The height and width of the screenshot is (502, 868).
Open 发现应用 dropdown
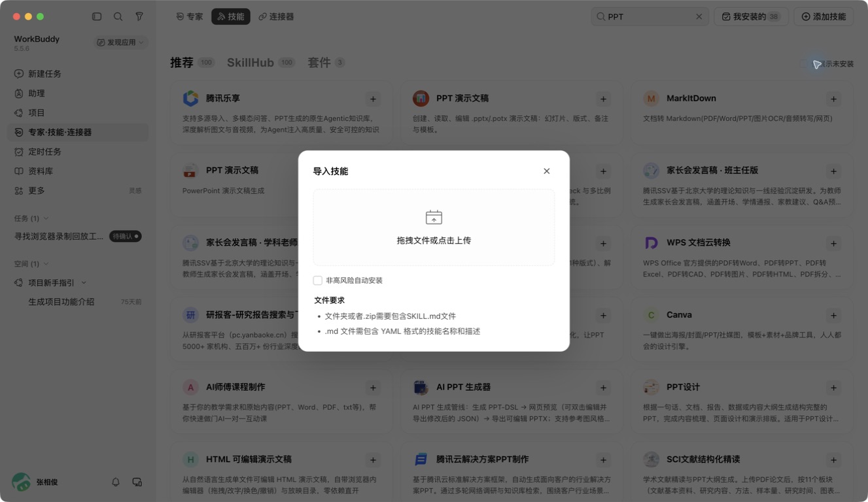coord(121,42)
